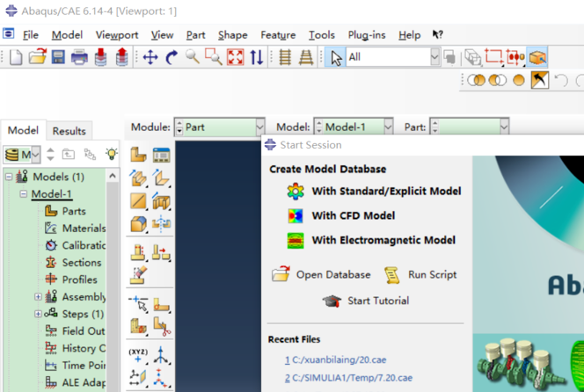The width and height of the screenshot is (584, 392).
Task: Click the Save Model Database icon
Action: [x=58, y=57]
